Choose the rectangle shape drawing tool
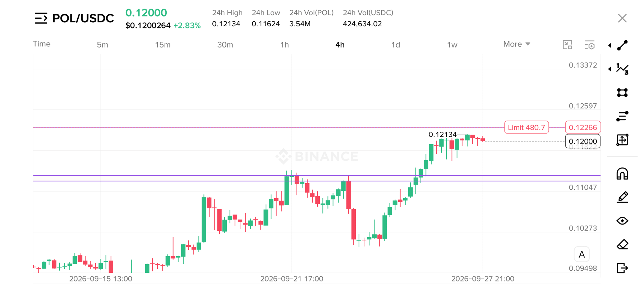The image size is (644, 298). pos(622,92)
